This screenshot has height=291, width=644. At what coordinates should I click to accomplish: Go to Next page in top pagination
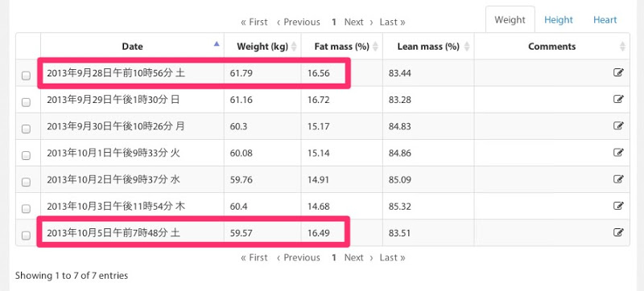click(x=358, y=23)
